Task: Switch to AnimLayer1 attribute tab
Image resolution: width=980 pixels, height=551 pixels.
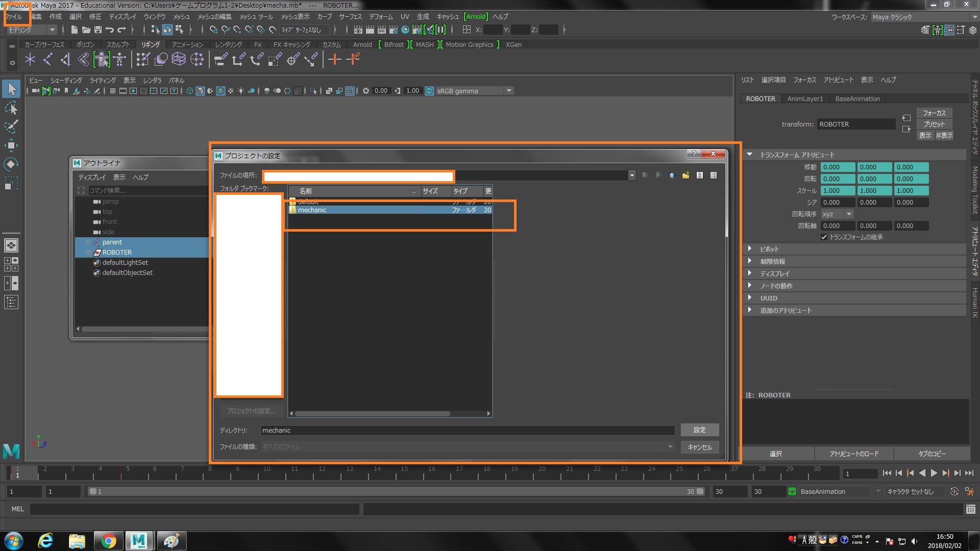Action: [805, 99]
